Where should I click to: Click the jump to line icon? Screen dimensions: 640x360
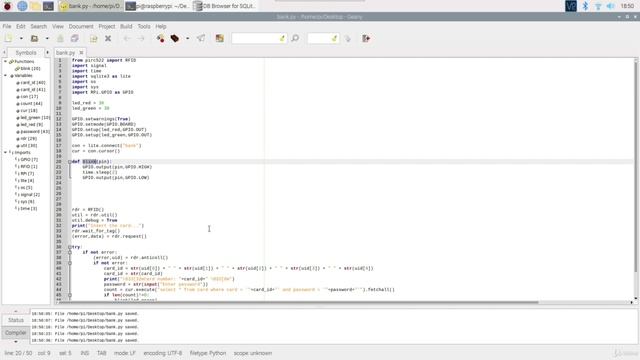coord(347,38)
